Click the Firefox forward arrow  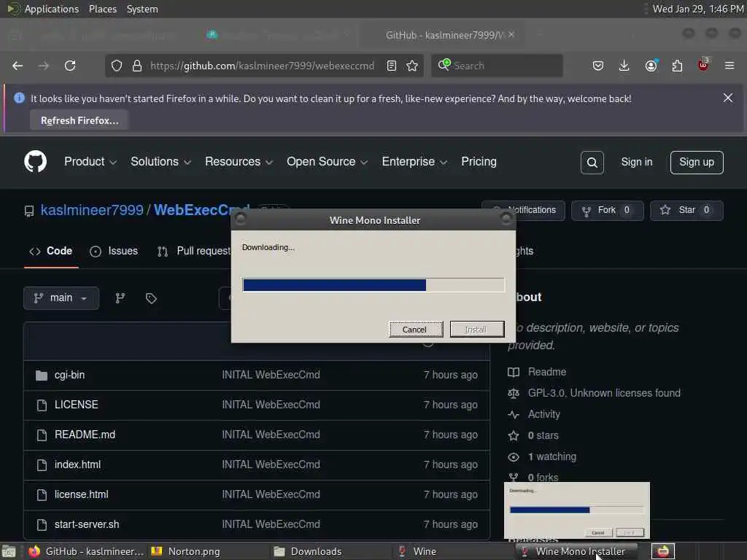(44, 66)
